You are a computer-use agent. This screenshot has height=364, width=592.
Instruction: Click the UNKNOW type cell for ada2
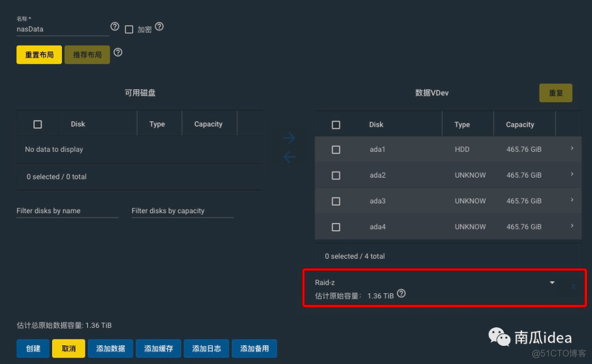(470, 175)
